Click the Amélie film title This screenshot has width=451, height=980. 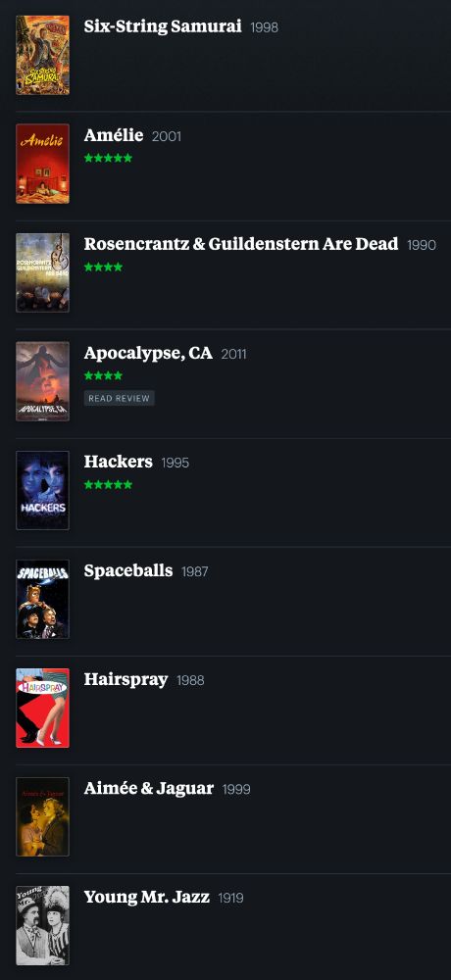tap(114, 135)
